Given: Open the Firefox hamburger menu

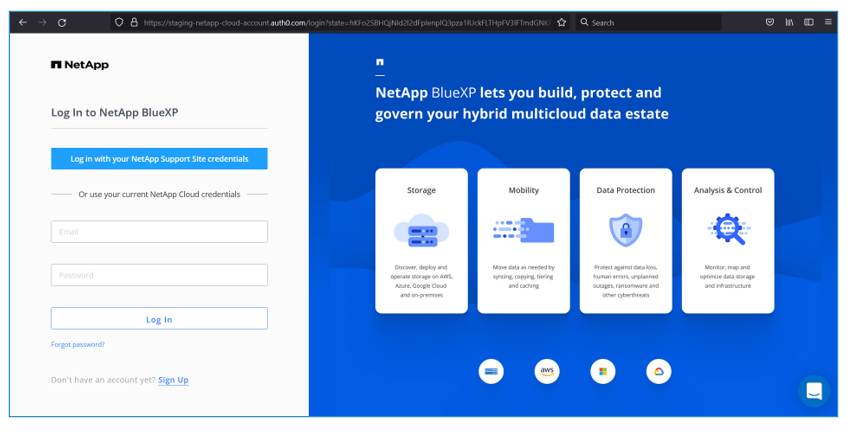Looking at the screenshot, I should (829, 22).
